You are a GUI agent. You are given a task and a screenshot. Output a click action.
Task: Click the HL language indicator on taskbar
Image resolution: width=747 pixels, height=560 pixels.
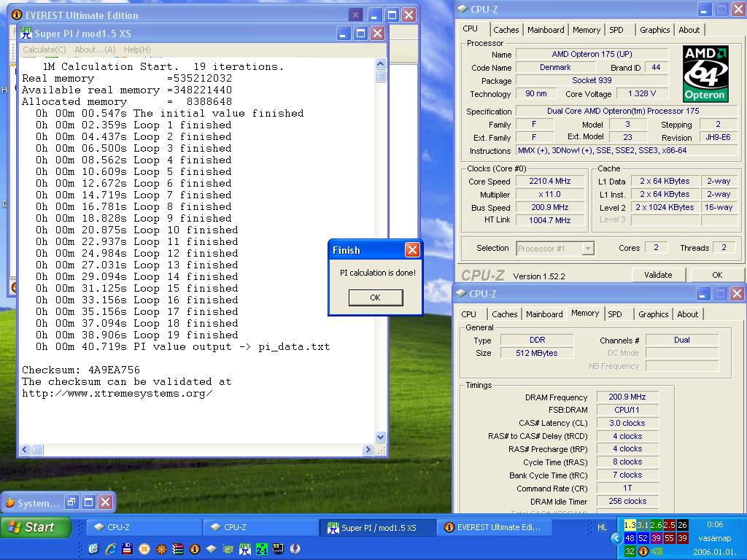pyautogui.click(x=602, y=527)
